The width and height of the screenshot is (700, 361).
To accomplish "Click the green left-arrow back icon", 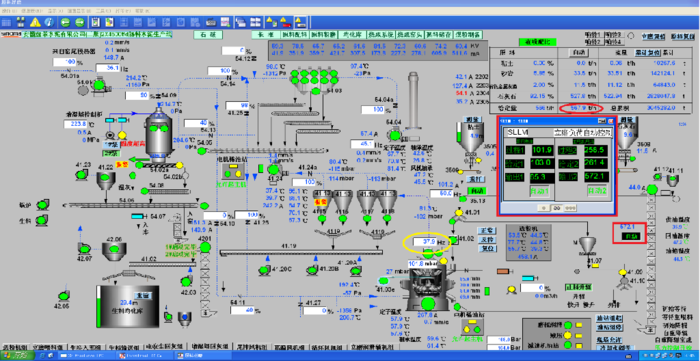I will 66,22.
